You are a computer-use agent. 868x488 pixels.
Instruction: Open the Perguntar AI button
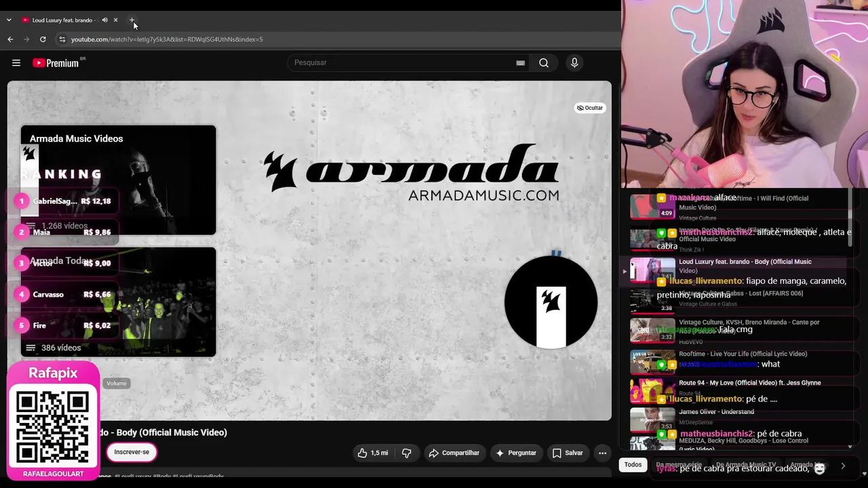coord(516,453)
